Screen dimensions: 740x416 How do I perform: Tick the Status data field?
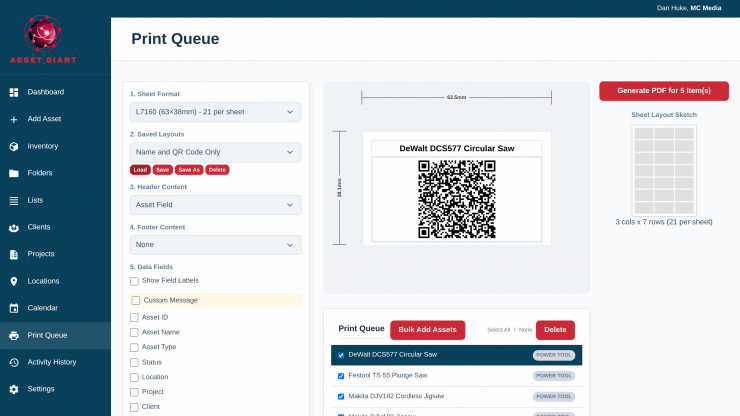pos(134,363)
